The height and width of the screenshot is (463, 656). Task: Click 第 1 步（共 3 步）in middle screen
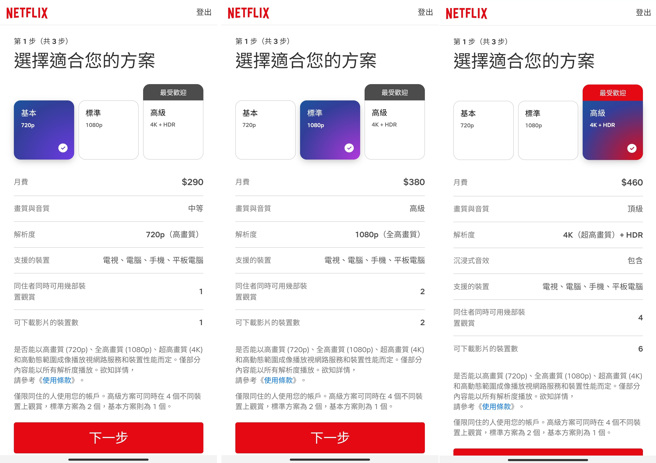tap(262, 41)
